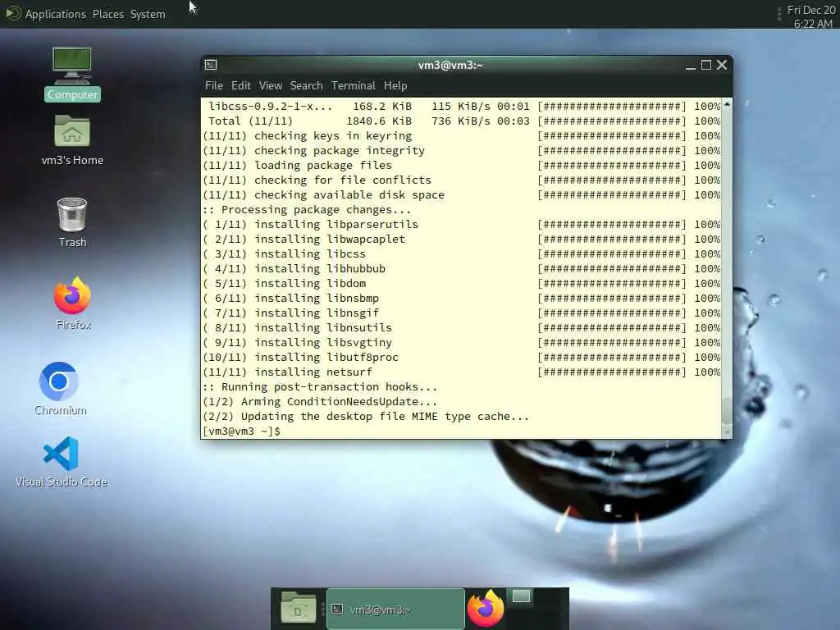This screenshot has height=630, width=840.
Task: Click the 'installing libdom' line
Action: pyautogui.click(x=461, y=283)
